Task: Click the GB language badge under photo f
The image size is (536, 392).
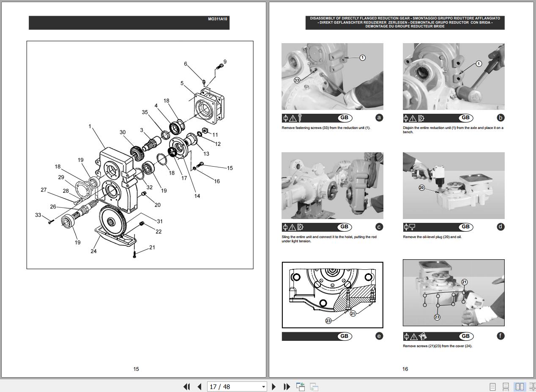Action: [465, 336]
